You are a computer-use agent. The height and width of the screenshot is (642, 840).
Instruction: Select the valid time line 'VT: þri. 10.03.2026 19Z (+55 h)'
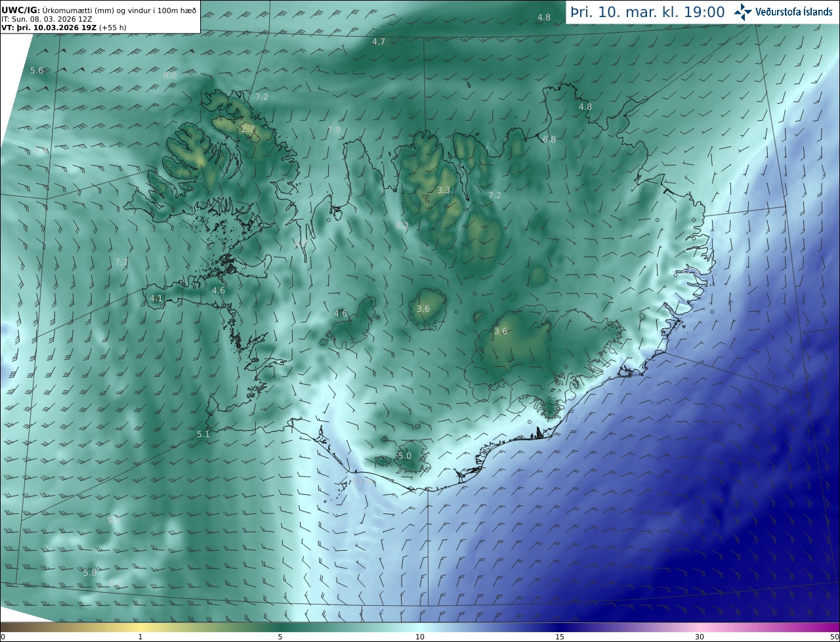click(64, 28)
